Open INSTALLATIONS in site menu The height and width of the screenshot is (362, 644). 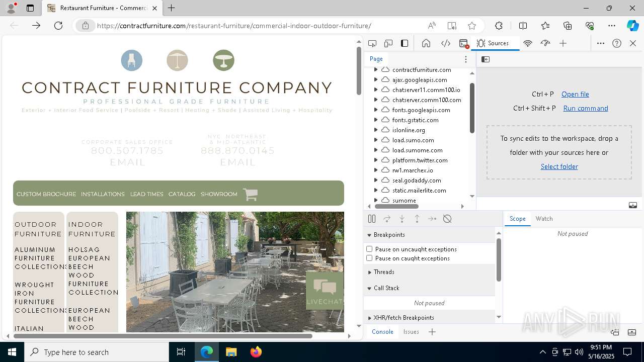[103, 194]
